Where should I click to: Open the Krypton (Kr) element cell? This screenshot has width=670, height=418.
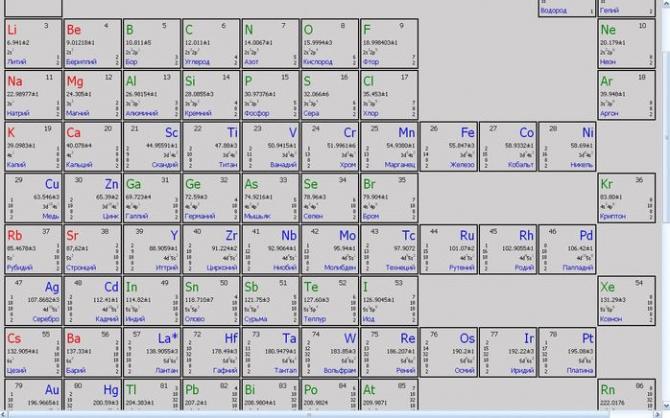624,198
